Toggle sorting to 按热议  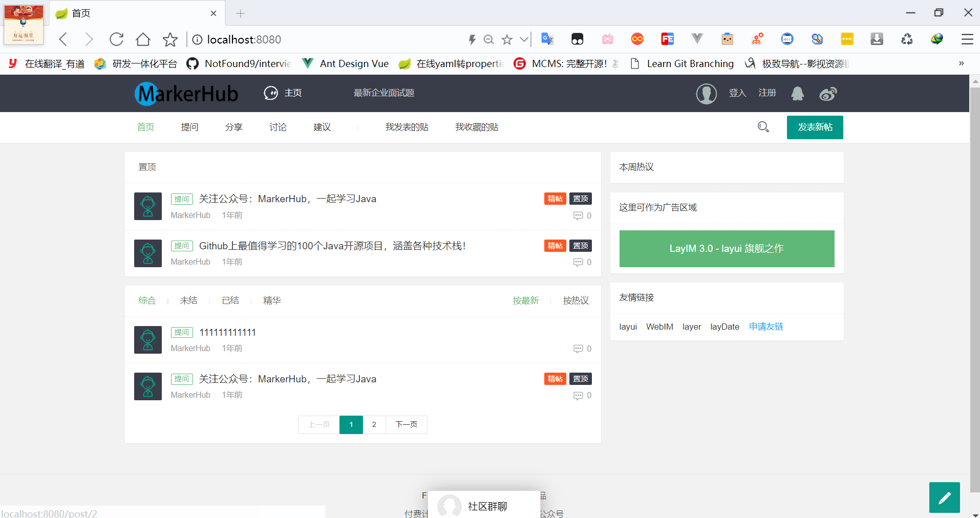(x=576, y=300)
